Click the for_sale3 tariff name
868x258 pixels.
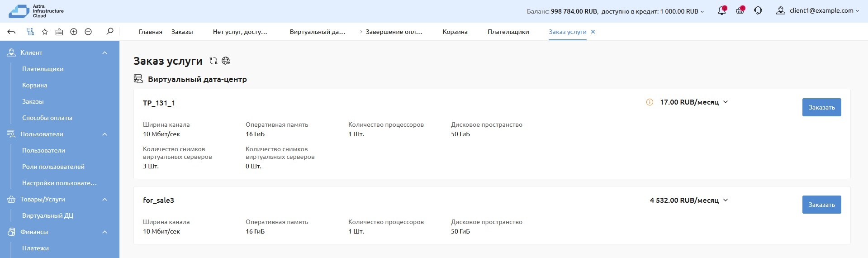pos(158,200)
